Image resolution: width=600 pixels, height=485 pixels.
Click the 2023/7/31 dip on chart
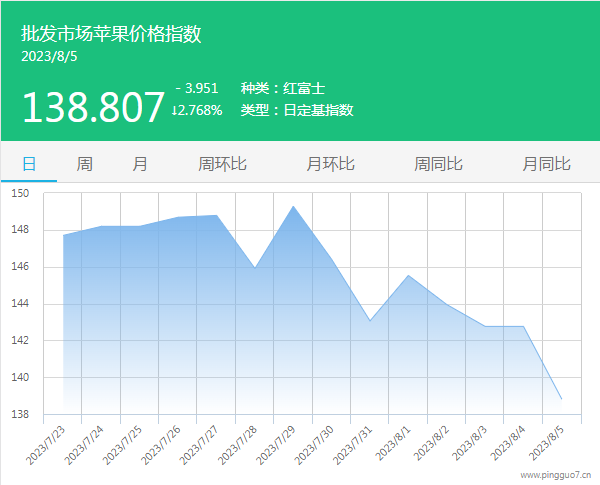coord(369,320)
